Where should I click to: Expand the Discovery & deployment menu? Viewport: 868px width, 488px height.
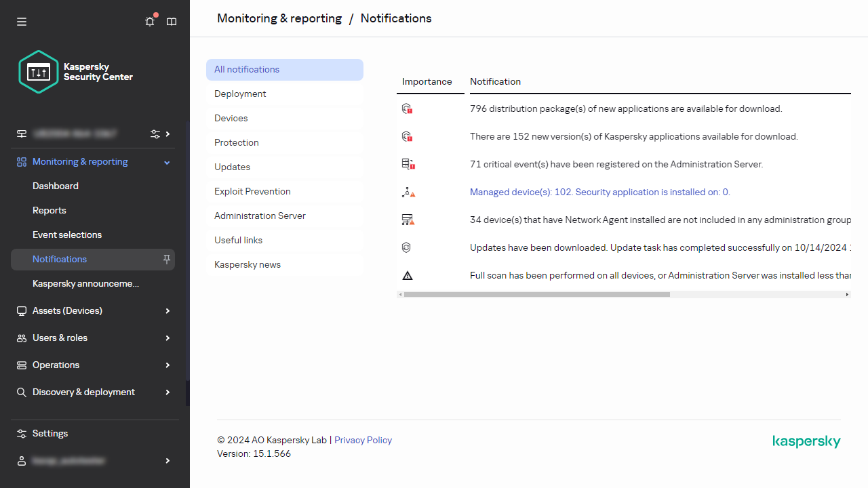coord(167,392)
